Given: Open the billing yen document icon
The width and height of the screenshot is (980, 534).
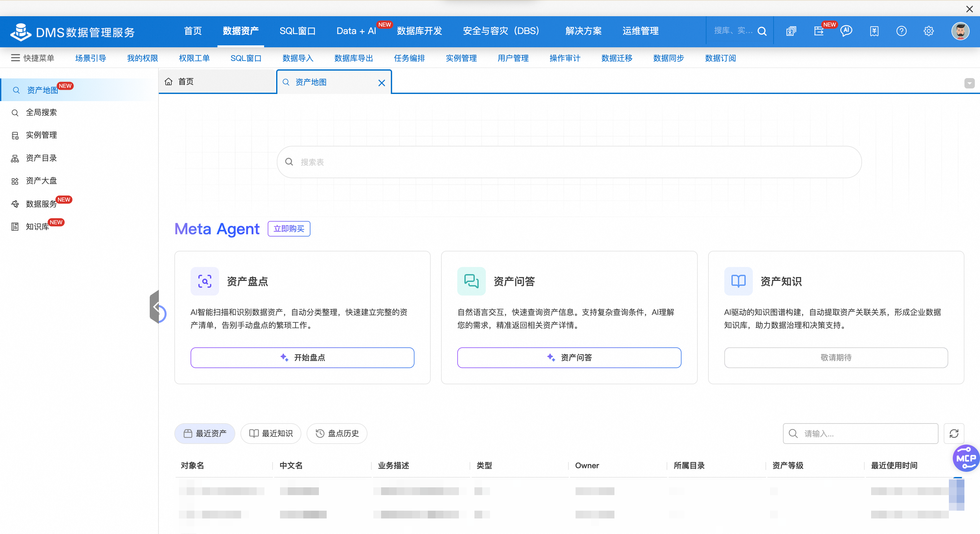Looking at the screenshot, I should (x=874, y=31).
